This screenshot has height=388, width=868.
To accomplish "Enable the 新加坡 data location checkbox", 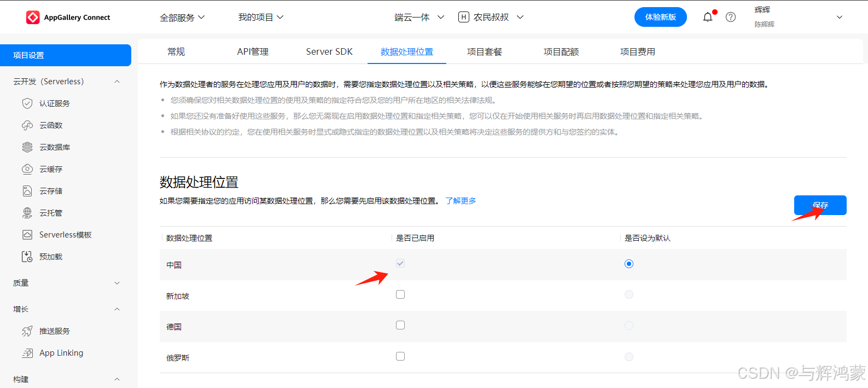I will pyautogui.click(x=400, y=294).
